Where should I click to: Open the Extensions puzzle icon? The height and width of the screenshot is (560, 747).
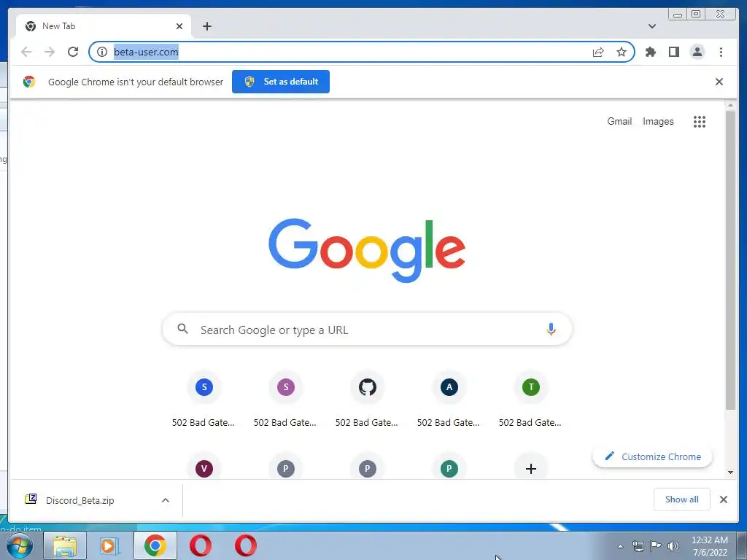pos(650,52)
